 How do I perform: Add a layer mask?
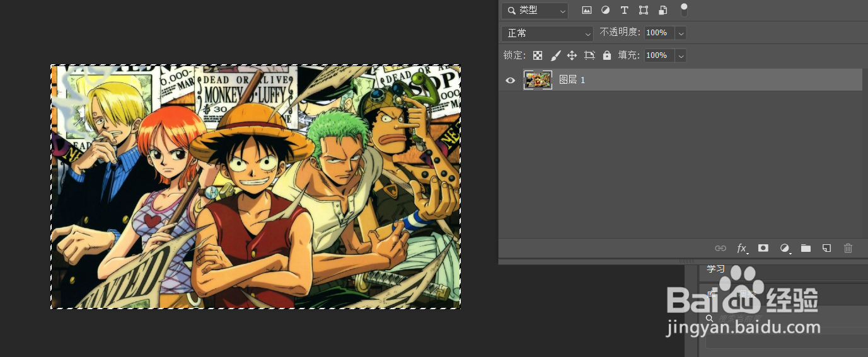(x=763, y=248)
